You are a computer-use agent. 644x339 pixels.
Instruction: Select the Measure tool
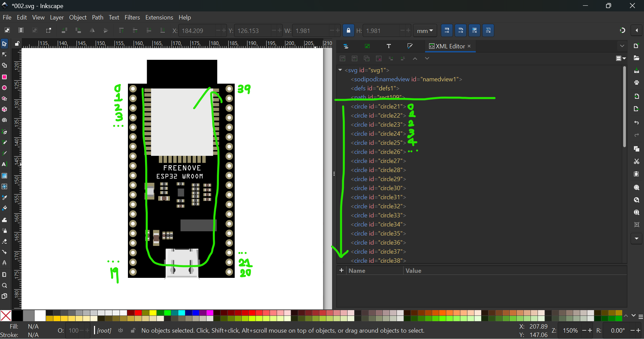click(4, 274)
